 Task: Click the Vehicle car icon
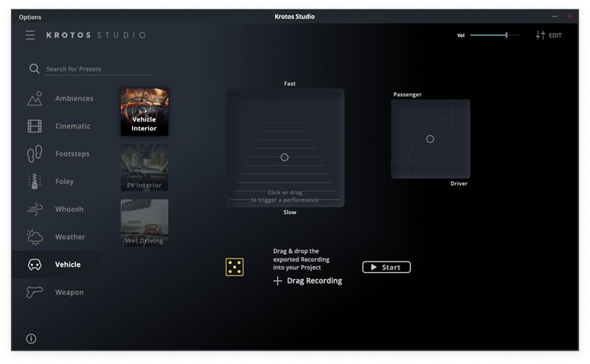[x=35, y=265]
